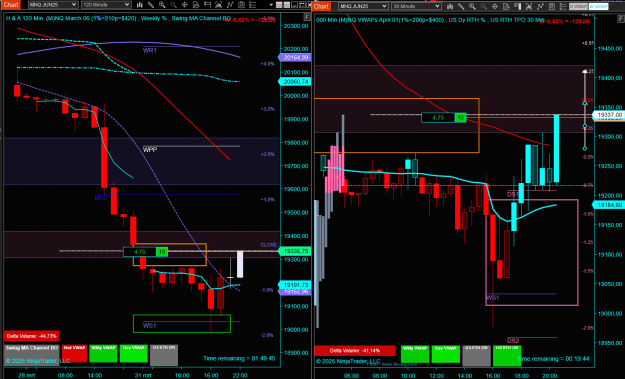
Task: Click top circle handle of the right chart's vertical price line
Action: tap(585, 103)
